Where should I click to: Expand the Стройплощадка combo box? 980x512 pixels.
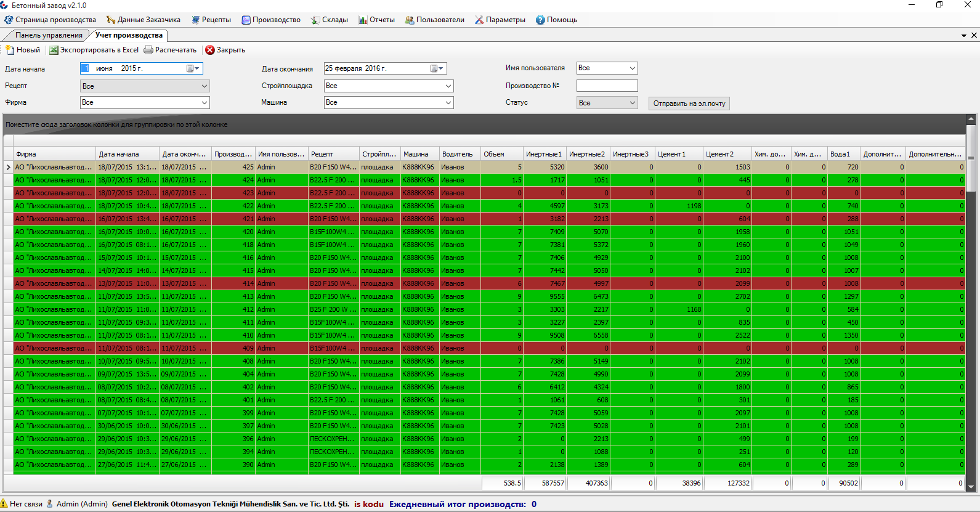[x=448, y=86]
